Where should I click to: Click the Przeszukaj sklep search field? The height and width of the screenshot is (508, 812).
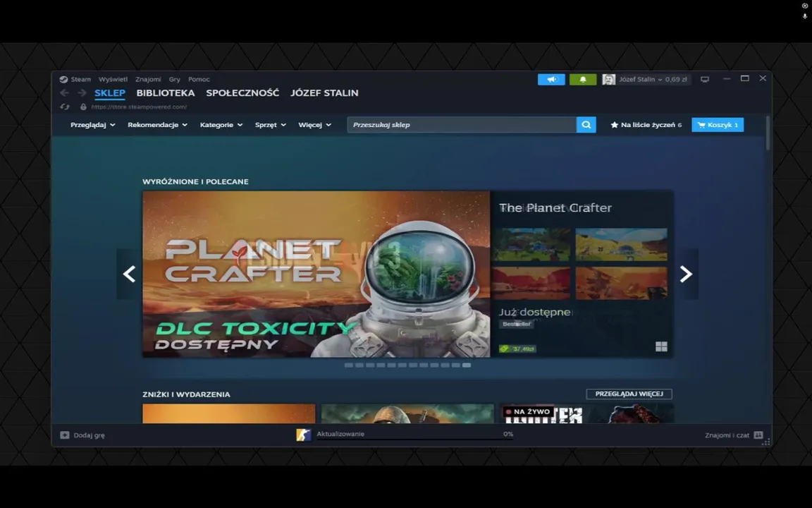click(462, 125)
